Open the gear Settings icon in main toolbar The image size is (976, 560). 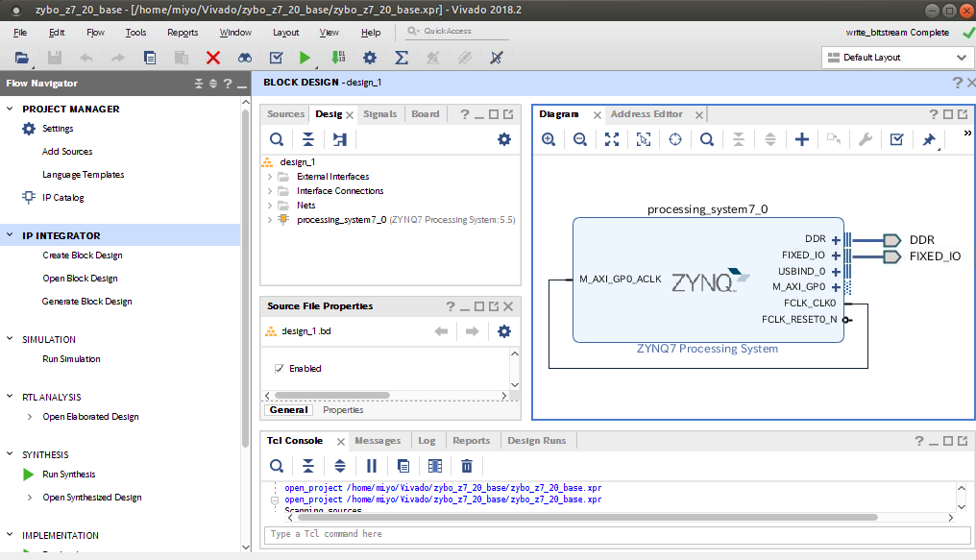point(370,58)
